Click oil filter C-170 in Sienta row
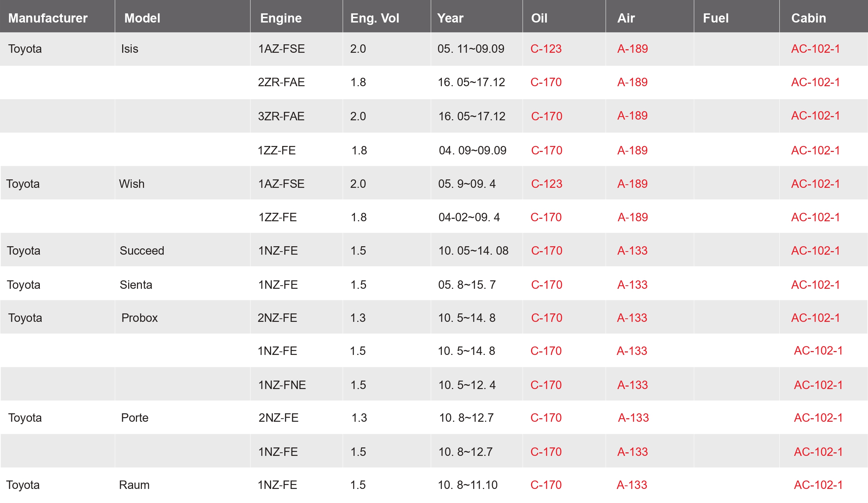 (547, 285)
